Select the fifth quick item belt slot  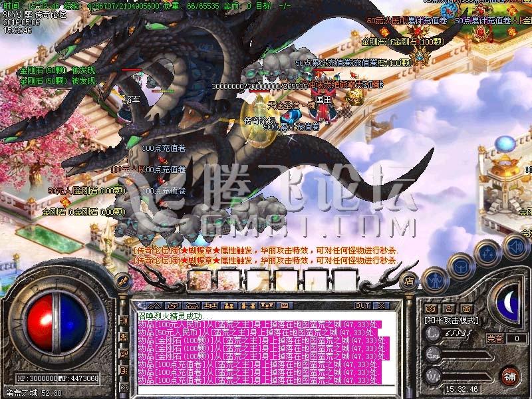pos(315,280)
